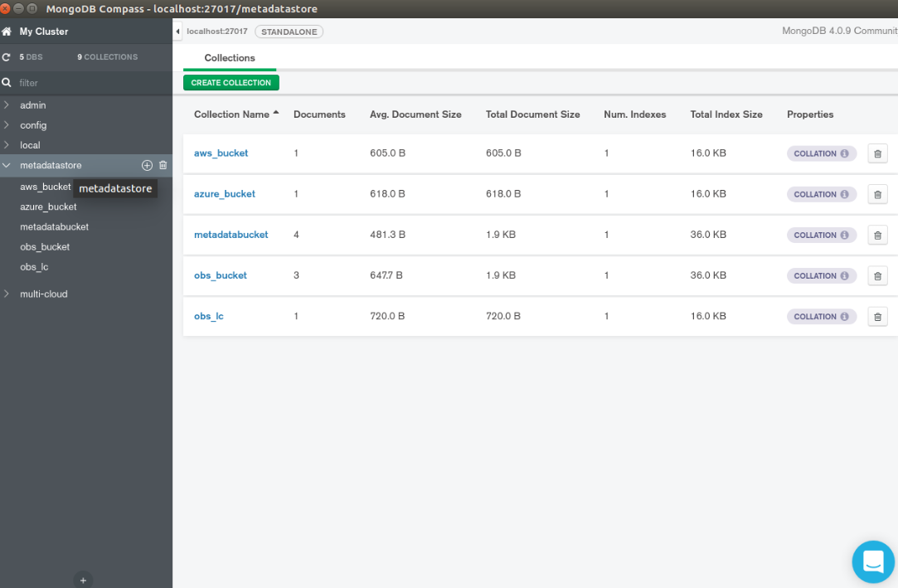
Task: Delete the obs_bucket collection trash icon
Action: point(877,276)
